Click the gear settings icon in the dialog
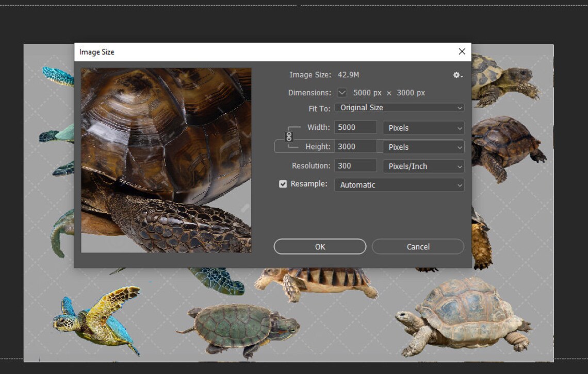This screenshot has width=588, height=374. click(456, 75)
